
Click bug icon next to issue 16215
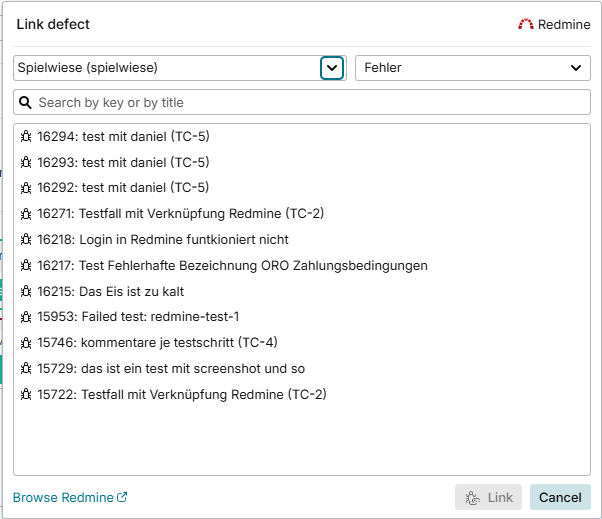coord(26,291)
